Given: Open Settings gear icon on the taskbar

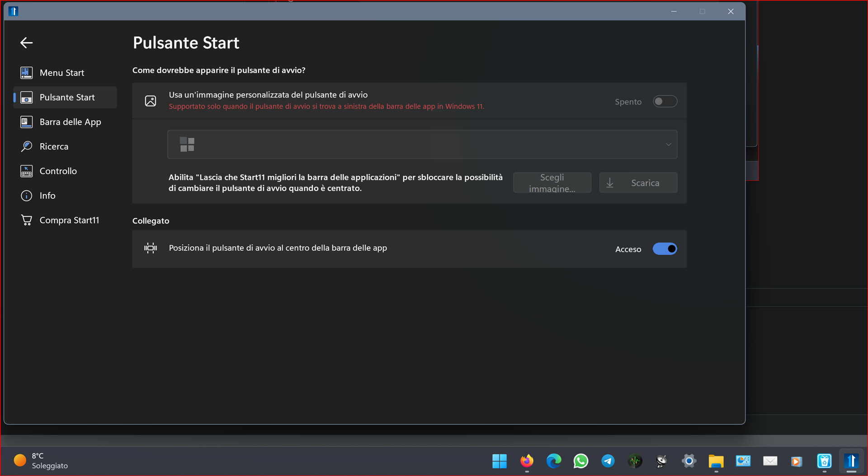Looking at the screenshot, I should pos(689,461).
